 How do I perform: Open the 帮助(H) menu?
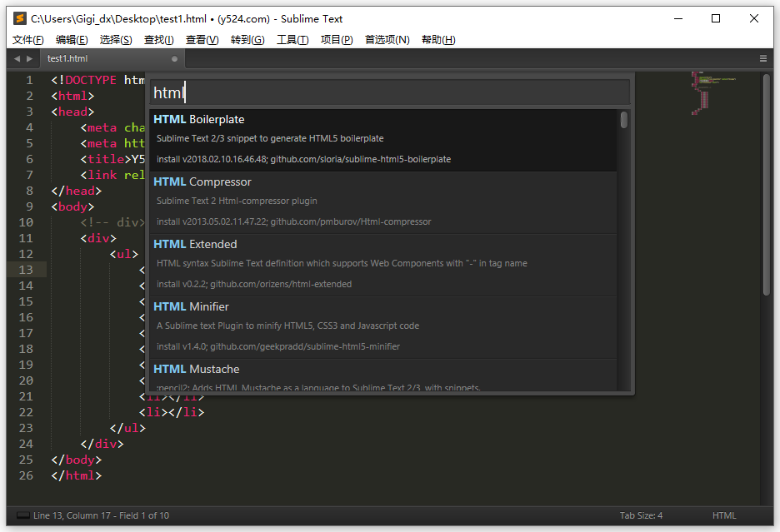438,40
